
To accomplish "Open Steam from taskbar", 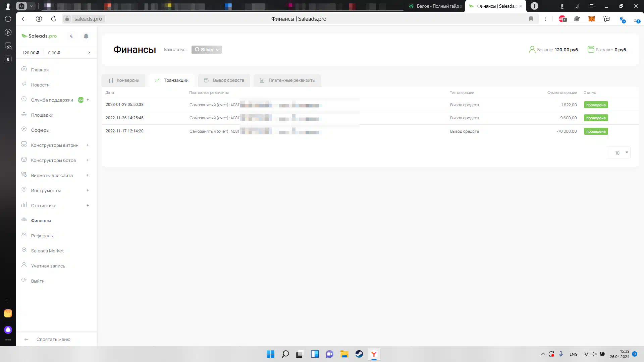I will tap(359, 354).
